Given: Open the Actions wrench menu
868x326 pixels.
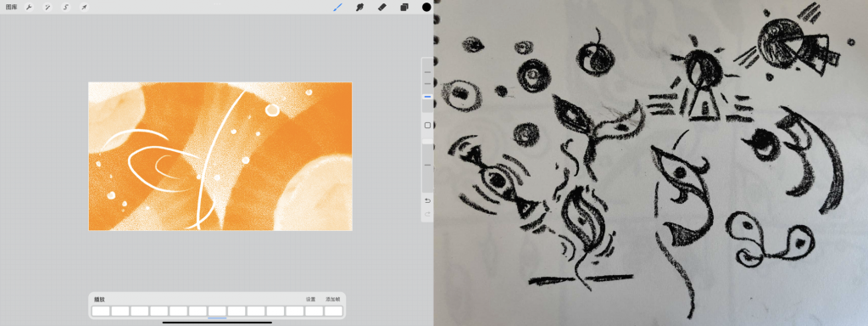Looking at the screenshot, I should 30,7.
